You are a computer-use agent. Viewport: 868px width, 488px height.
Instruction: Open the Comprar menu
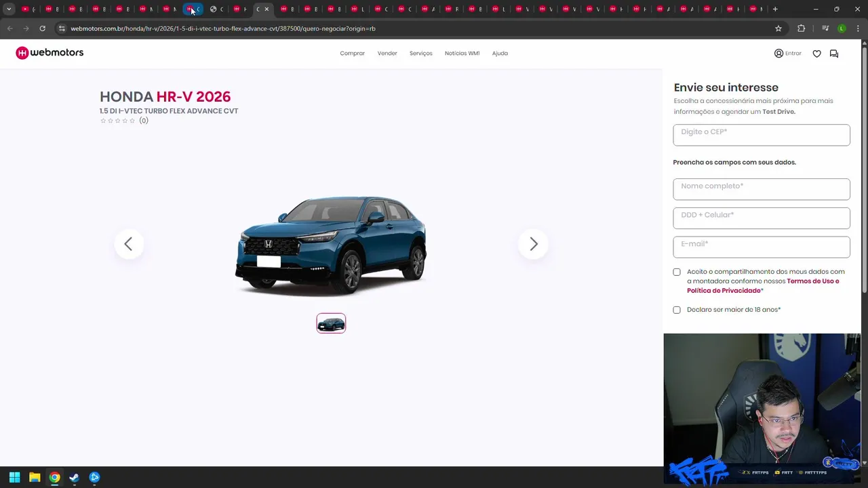pyautogui.click(x=352, y=54)
